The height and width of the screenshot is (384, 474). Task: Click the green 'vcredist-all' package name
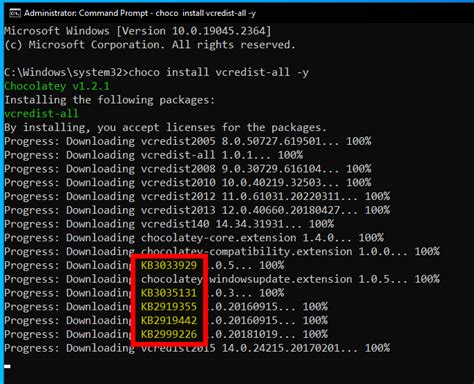pos(41,114)
